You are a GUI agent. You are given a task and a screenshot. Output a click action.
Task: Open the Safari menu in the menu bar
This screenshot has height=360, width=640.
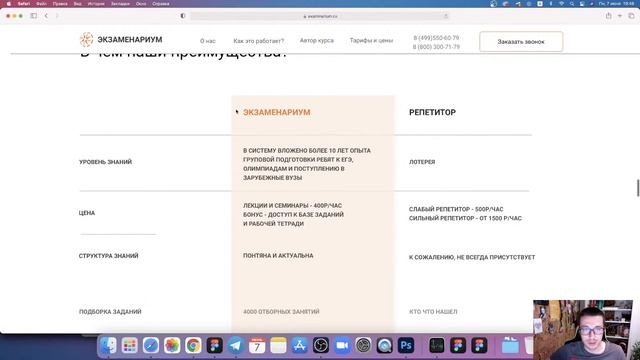coord(24,4)
